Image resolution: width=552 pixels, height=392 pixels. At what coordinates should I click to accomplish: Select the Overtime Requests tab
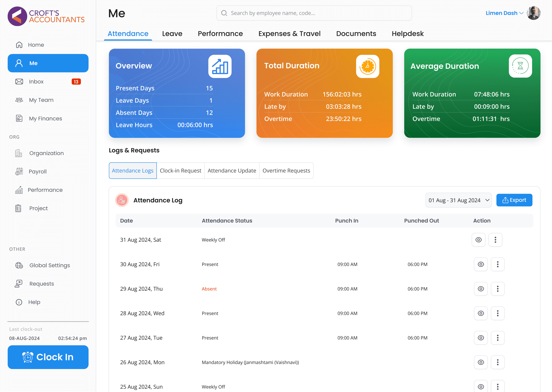(x=286, y=171)
